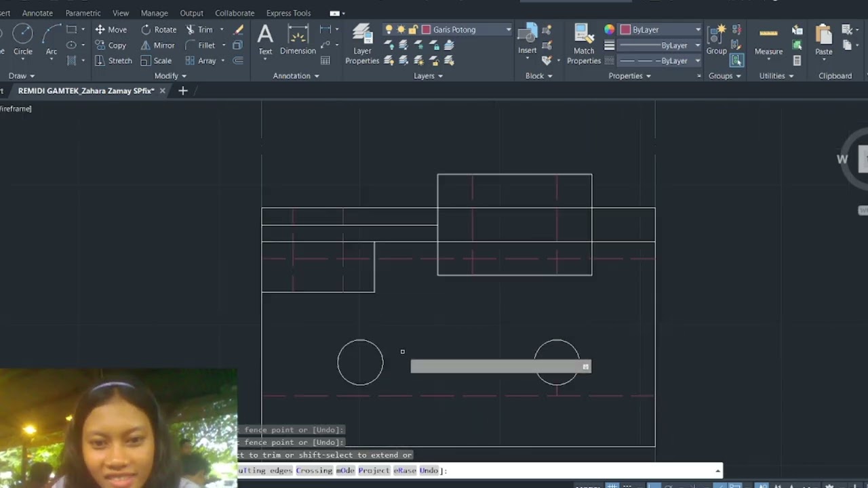Screen dimensions: 868x488
Task: Click Match Properties tool
Action: pos(584,45)
